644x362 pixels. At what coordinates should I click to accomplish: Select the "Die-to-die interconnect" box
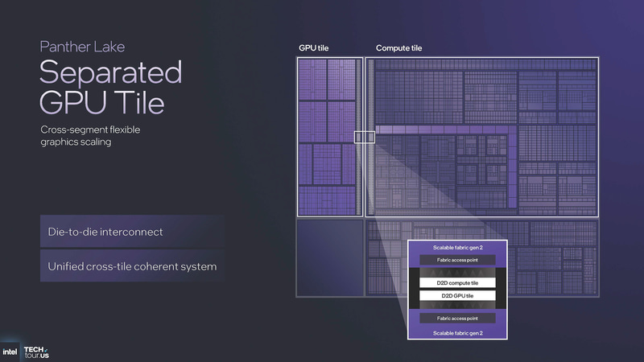click(x=132, y=232)
